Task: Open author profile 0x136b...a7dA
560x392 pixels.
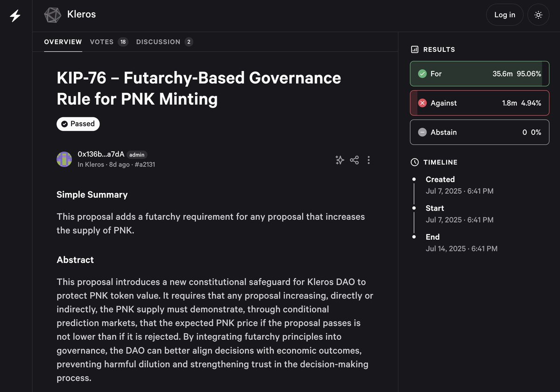Action: 101,154
